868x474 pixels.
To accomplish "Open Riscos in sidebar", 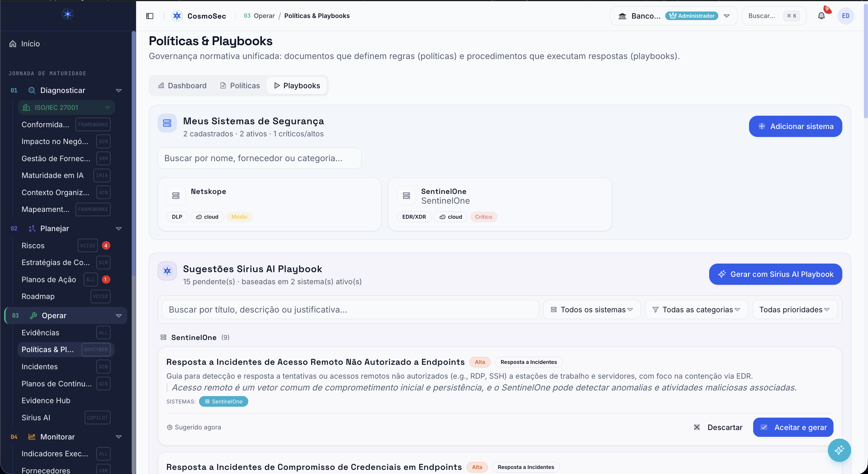I will coord(33,246).
